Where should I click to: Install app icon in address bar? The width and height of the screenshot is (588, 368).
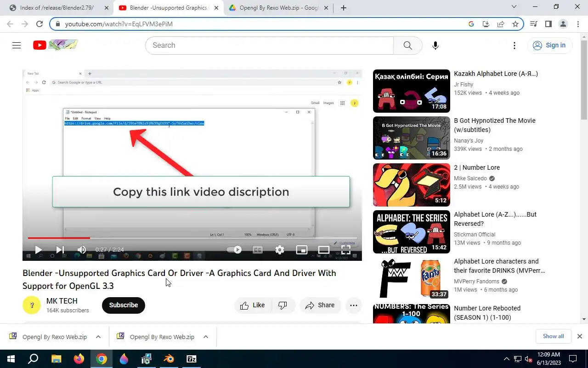486,24
